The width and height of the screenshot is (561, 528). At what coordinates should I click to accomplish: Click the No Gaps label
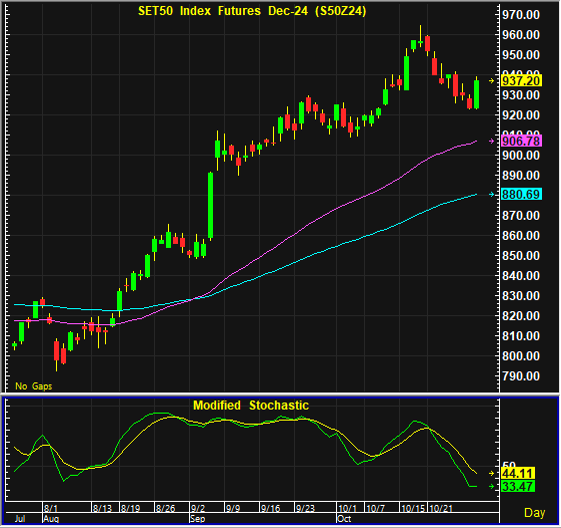(x=34, y=386)
